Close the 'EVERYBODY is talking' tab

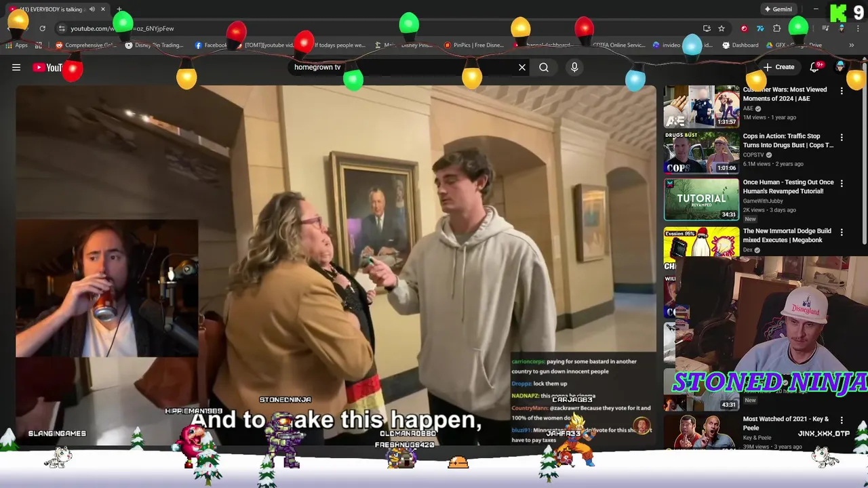(103, 9)
